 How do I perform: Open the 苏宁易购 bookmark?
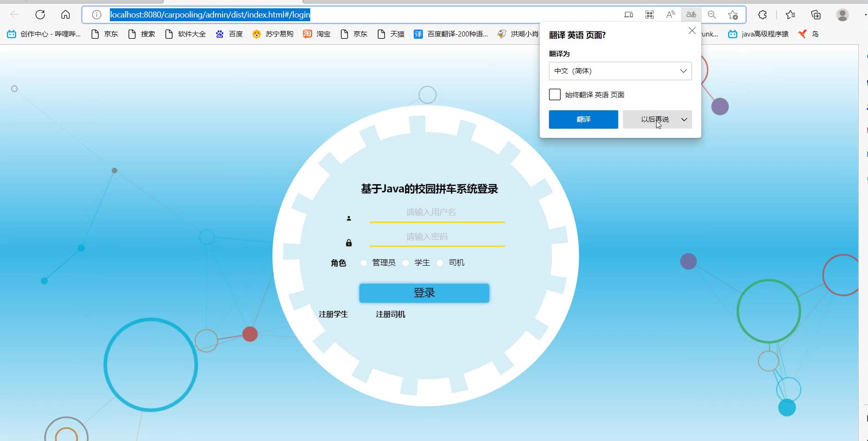[x=273, y=34]
